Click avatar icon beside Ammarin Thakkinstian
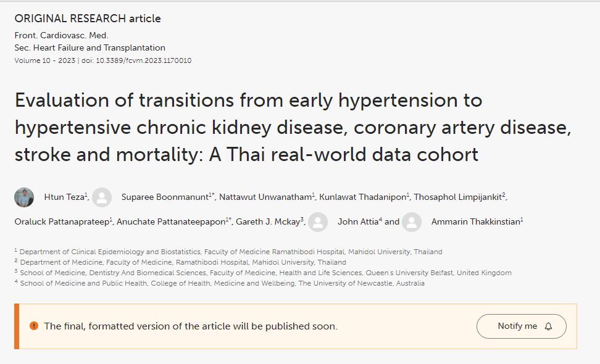Screen dimensions: 600x364 pos(412,222)
